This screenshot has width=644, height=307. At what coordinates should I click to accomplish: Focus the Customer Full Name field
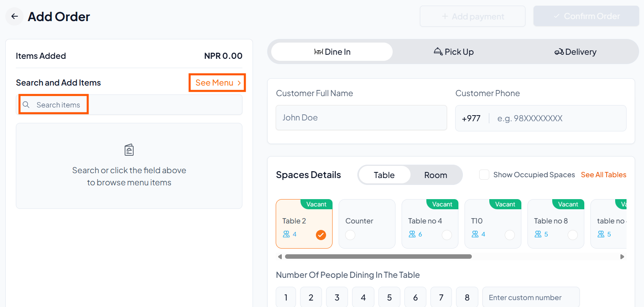click(361, 118)
